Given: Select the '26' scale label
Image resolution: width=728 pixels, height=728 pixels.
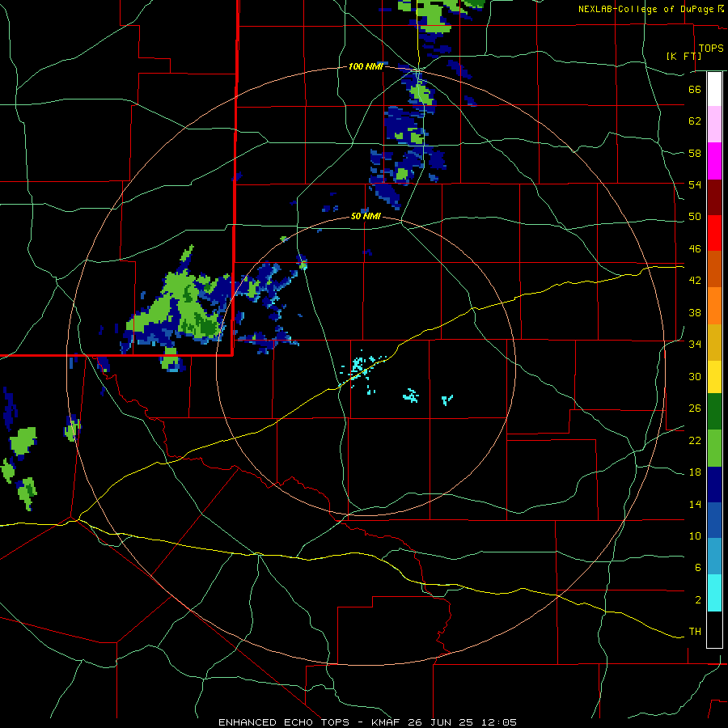Looking at the screenshot, I should [695, 408].
